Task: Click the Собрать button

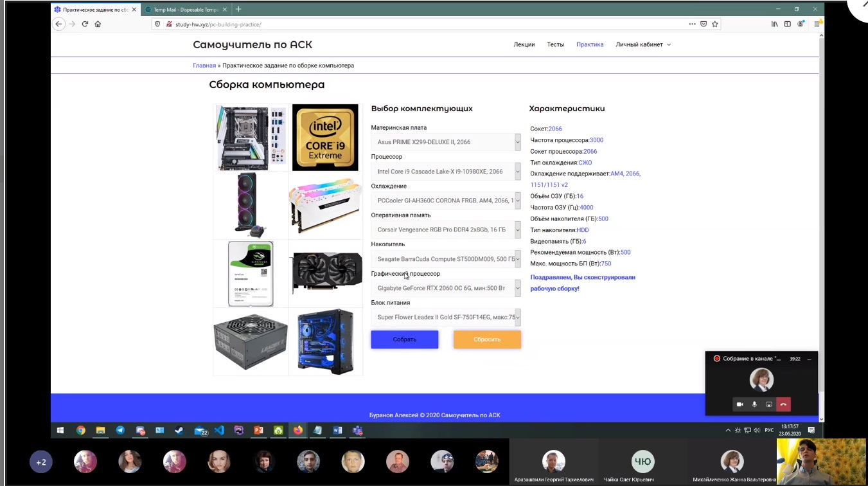Action: (x=405, y=339)
